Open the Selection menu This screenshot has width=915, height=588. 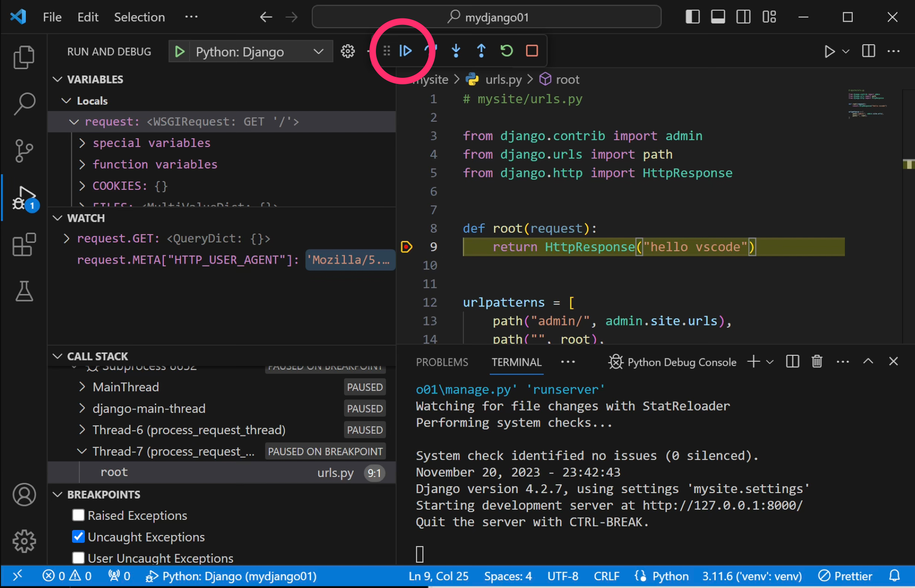click(x=139, y=17)
